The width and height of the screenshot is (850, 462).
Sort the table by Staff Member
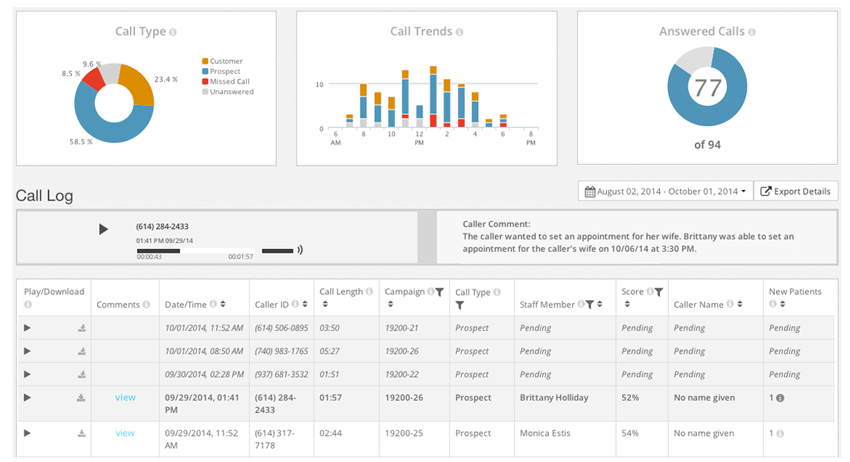point(600,304)
